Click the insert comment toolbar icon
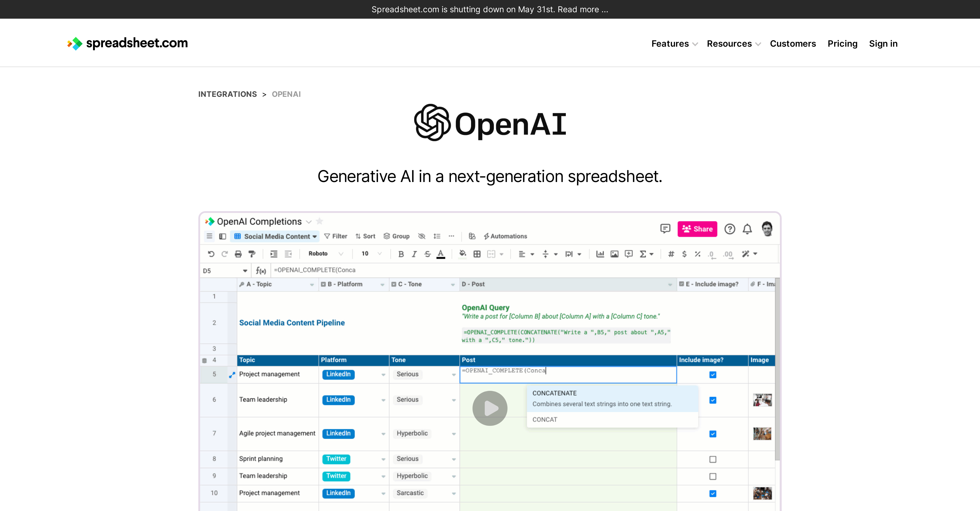This screenshot has width=980, height=511. coord(629,254)
